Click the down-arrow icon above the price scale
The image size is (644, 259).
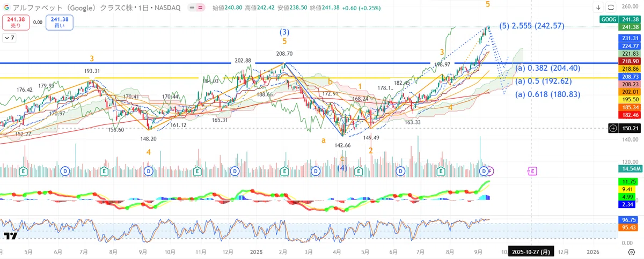(x=598, y=8)
